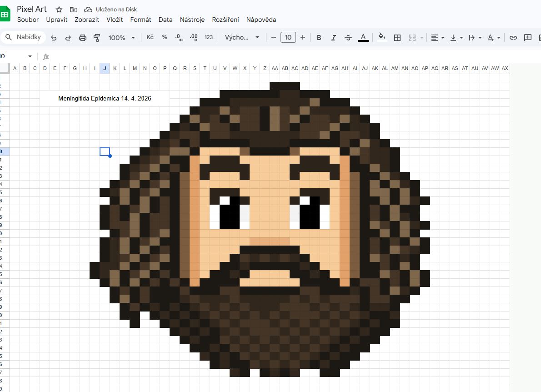Open the borders grid icon
Screen dimensions: 541x392
(x=397, y=38)
